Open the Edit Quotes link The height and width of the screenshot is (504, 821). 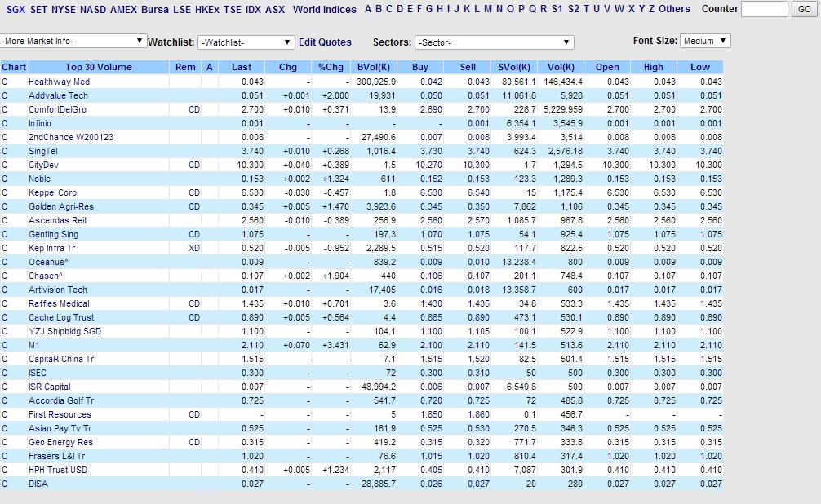325,42
